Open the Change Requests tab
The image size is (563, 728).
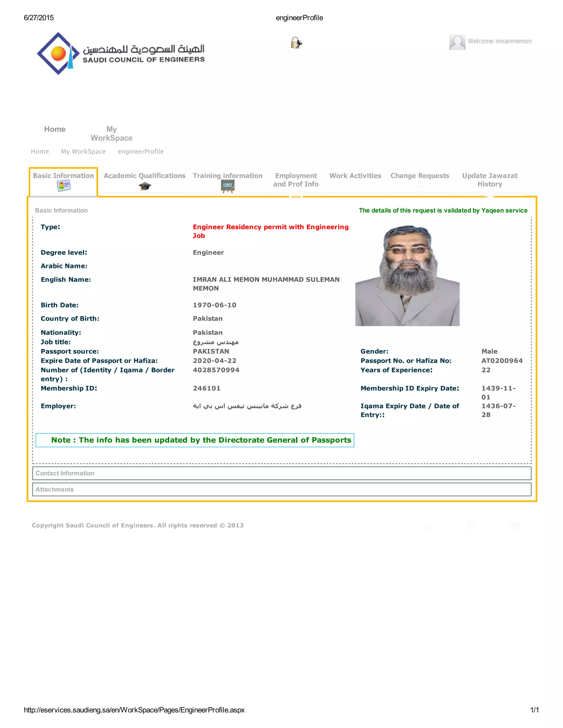(x=420, y=176)
